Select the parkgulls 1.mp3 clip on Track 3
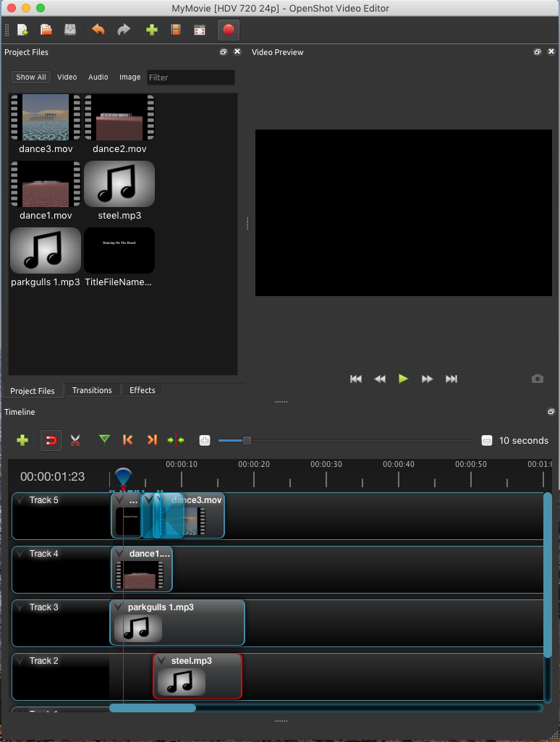The image size is (560, 742). click(x=177, y=623)
